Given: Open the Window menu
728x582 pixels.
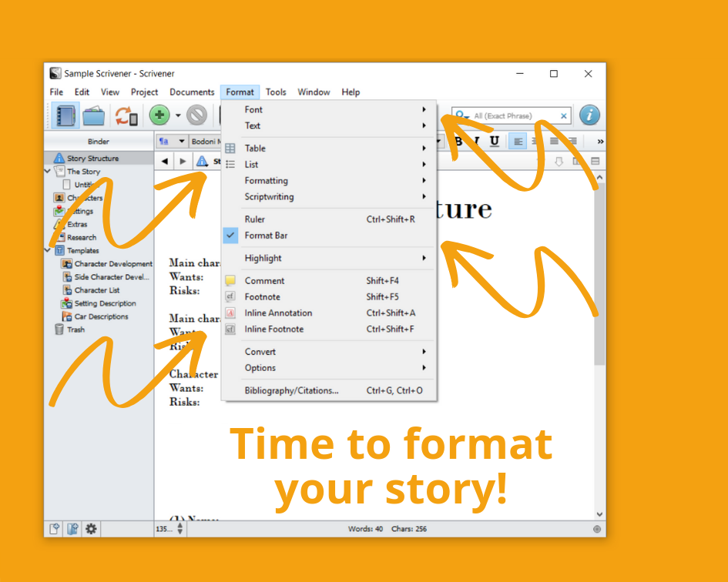Looking at the screenshot, I should pyautogui.click(x=314, y=92).
